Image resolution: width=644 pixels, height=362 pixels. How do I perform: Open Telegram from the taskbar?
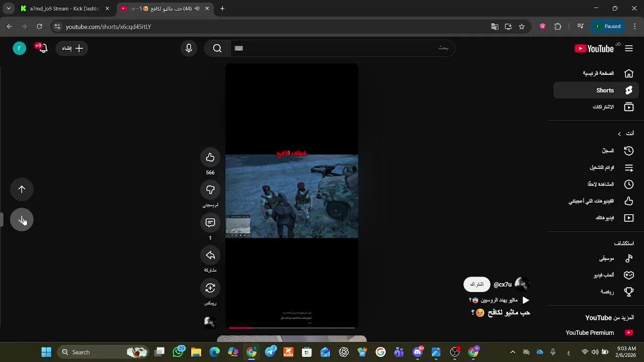click(270, 352)
